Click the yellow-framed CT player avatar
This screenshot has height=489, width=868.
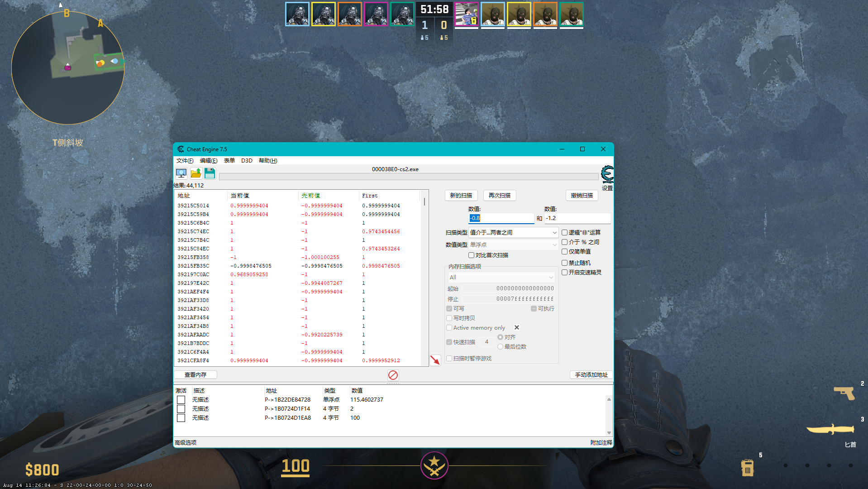324,14
